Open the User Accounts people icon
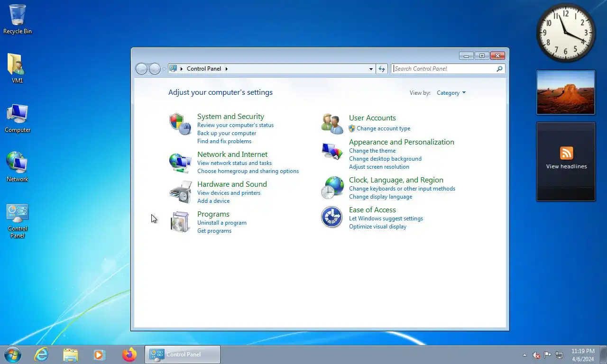Image resolution: width=607 pixels, height=364 pixels. point(332,124)
